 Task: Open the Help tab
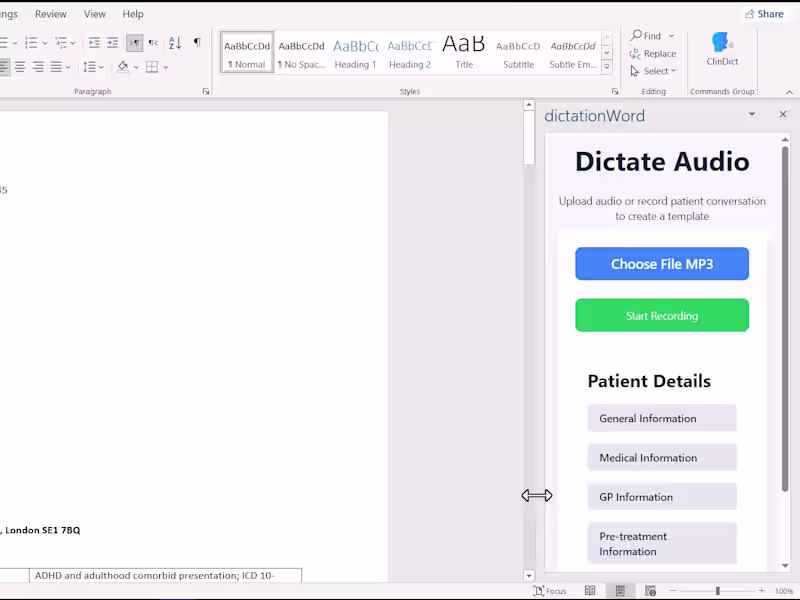click(x=133, y=14)
